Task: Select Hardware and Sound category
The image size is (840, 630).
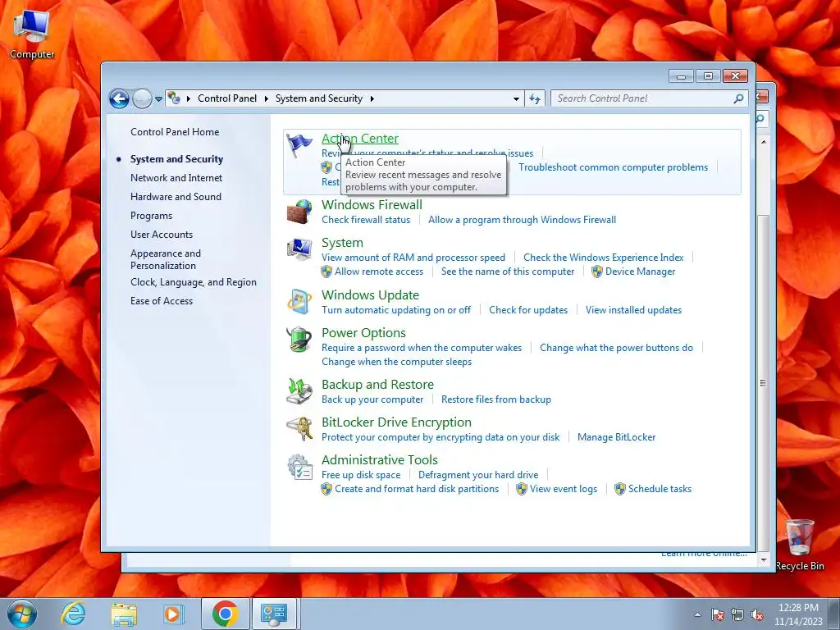Action: [x=176, y=197]
